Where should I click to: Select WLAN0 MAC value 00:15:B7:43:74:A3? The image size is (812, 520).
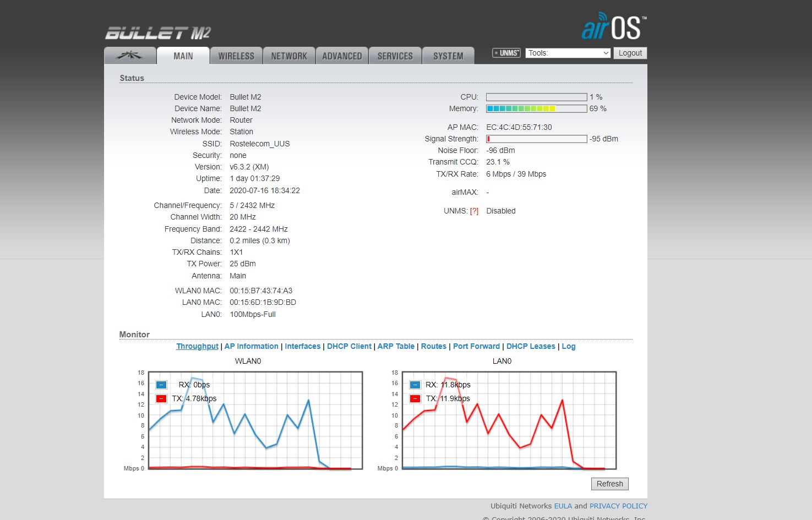[261, 291]
